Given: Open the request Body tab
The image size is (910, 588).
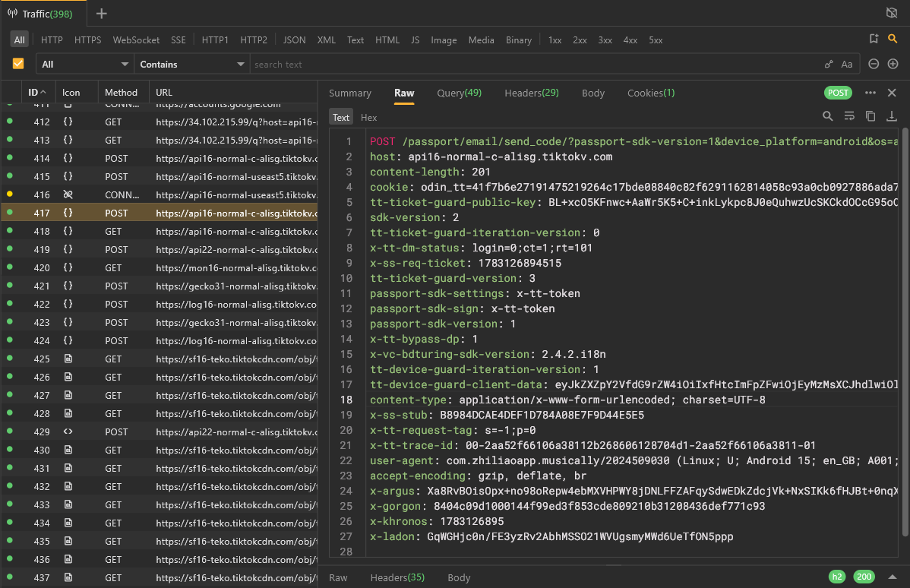Looking at the screenshot, I should 593,93.
